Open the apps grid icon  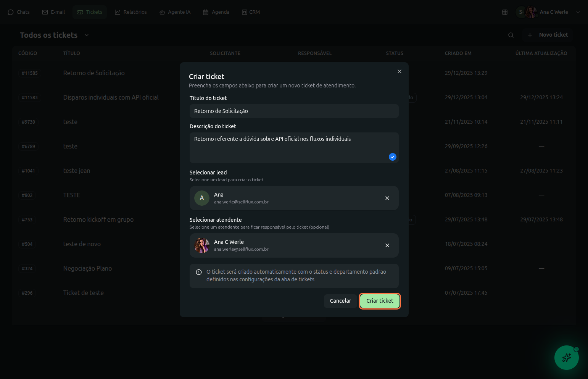504,12
